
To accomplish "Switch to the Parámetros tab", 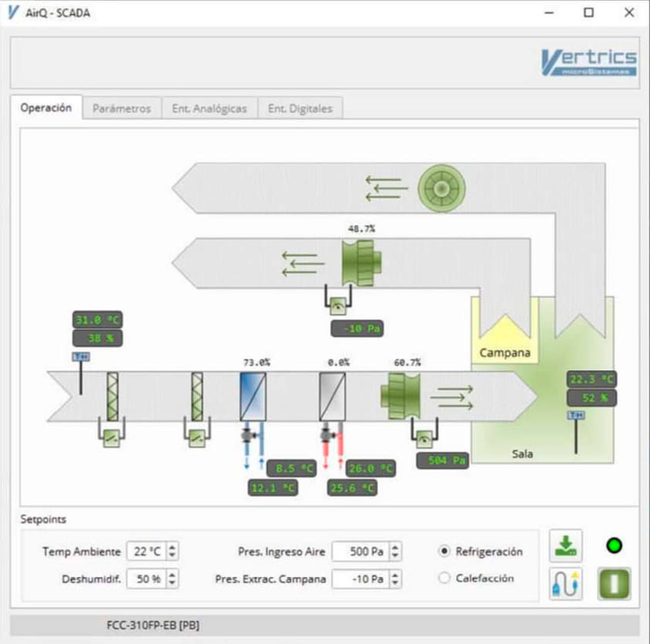I will 122,109.
